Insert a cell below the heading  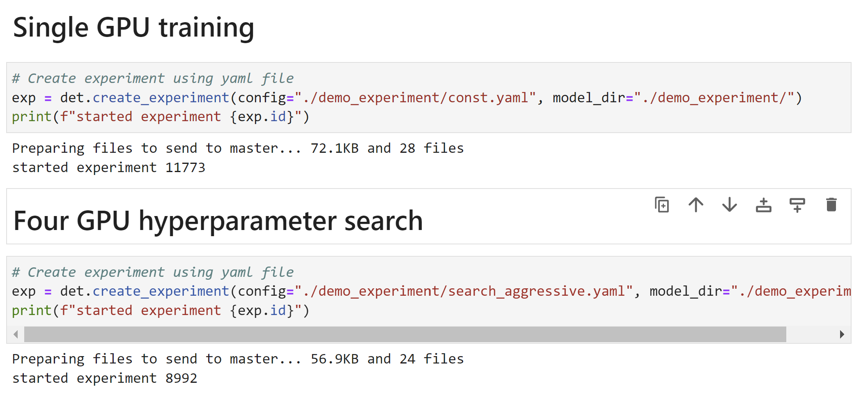point(797,205)
